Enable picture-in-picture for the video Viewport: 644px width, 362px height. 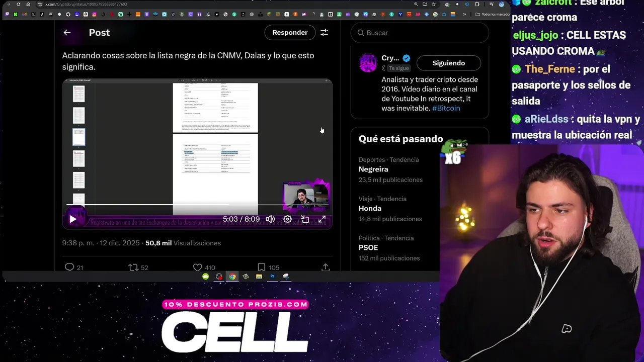coord(305,219)
